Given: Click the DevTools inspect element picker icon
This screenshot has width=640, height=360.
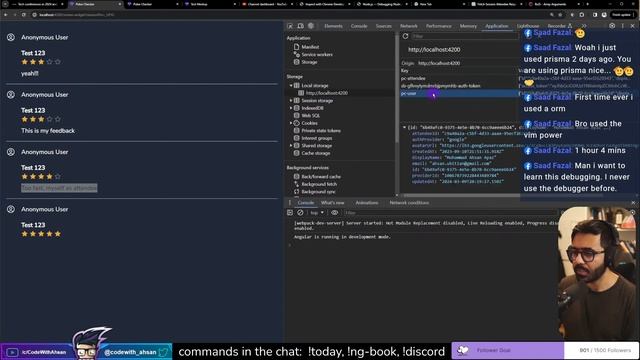Looking at the screenshot, I should pyautogui.click(x=290, y=26).
